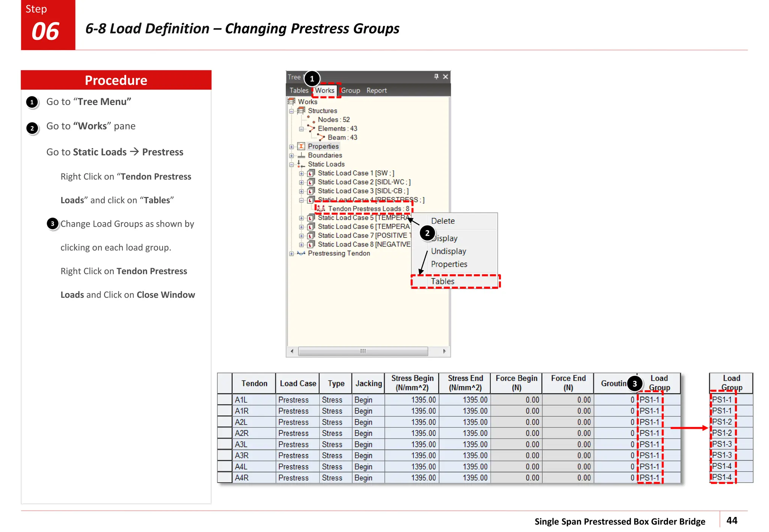
Task: Click the Structures icon in tree
Action: [301, 111]
